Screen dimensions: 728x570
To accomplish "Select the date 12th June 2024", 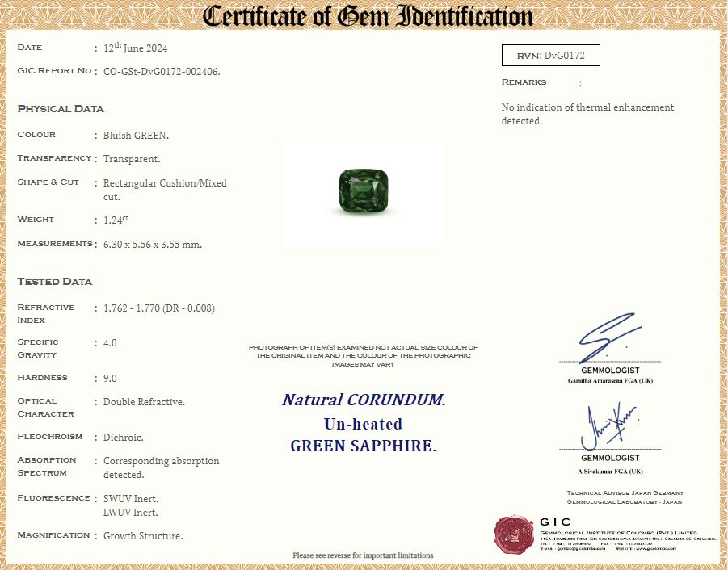I will [x=135, y=48].
